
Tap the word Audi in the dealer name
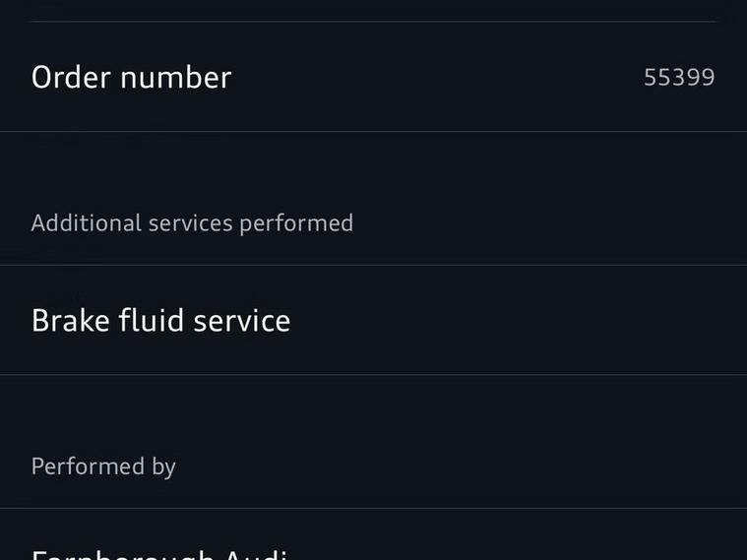tap(255, 554)
